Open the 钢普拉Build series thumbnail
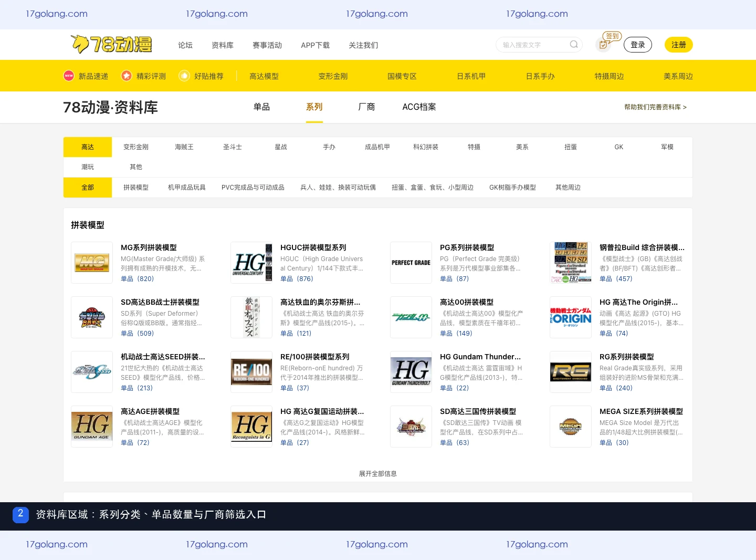This screenshot has height=560, width=756. (571, 263)
